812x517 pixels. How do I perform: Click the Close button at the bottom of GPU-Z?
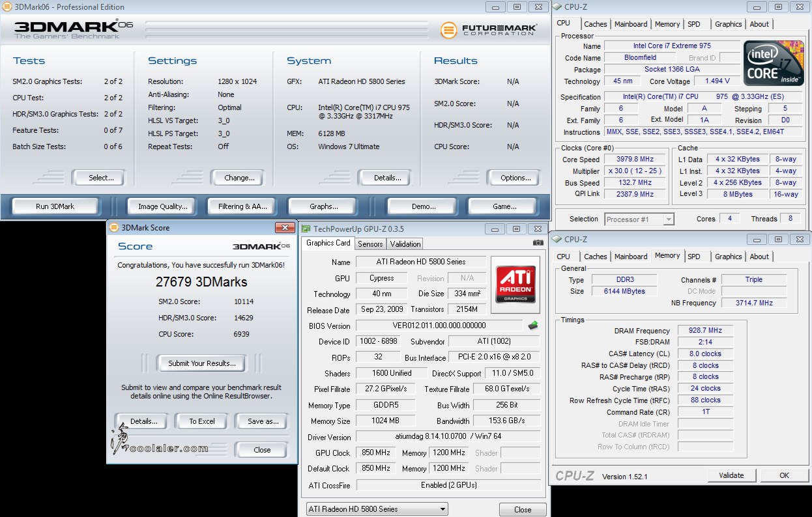coord(523,510)
